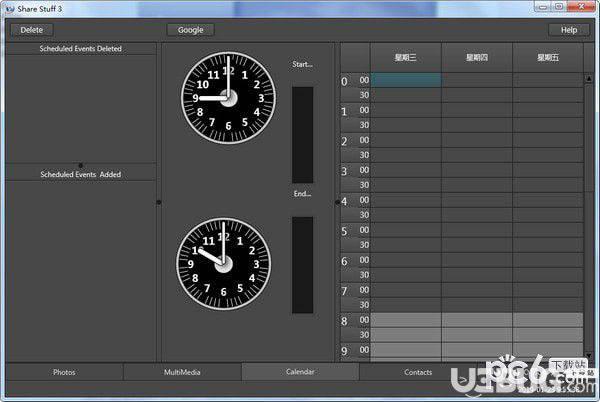This screenshot has width=600, height=402.
Task: Open the Contacts tab
Action: coord(418,372)
